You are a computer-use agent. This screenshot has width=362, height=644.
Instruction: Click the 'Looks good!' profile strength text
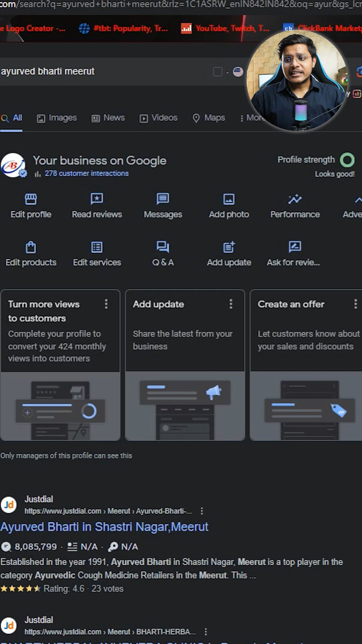coord(335,174)
